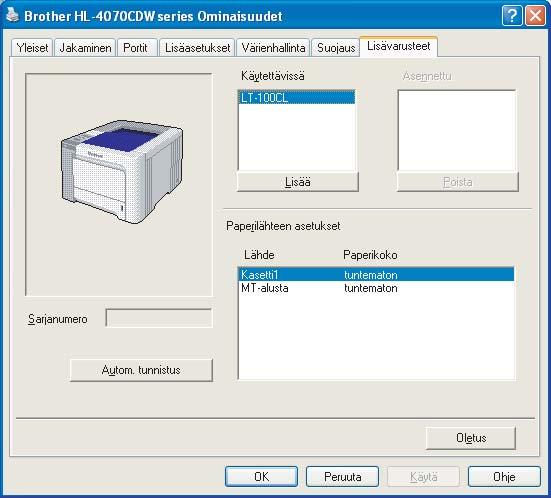Click the Brother printer illustration

[122, 171]
